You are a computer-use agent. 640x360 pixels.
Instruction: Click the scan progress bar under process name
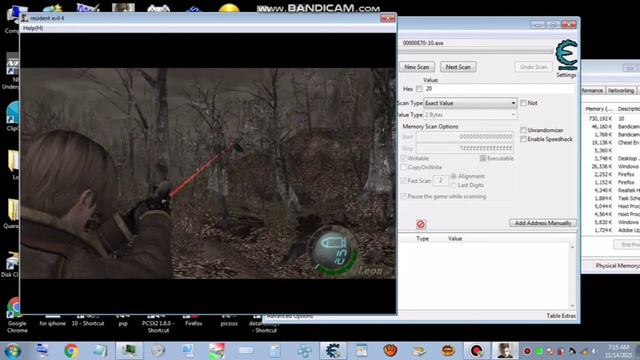pyautogui.click(x=476, y=51)
